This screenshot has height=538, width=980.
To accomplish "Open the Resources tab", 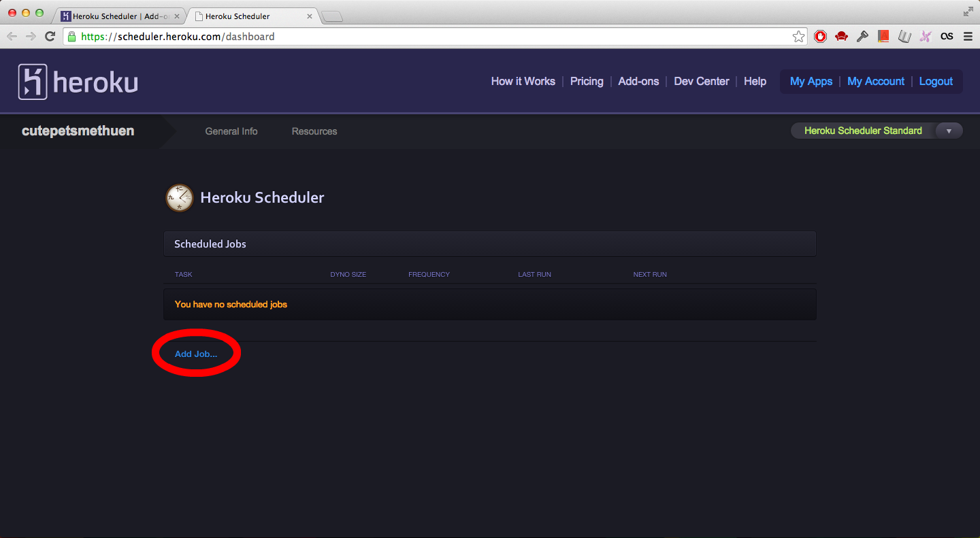I will tap(314, 131).
